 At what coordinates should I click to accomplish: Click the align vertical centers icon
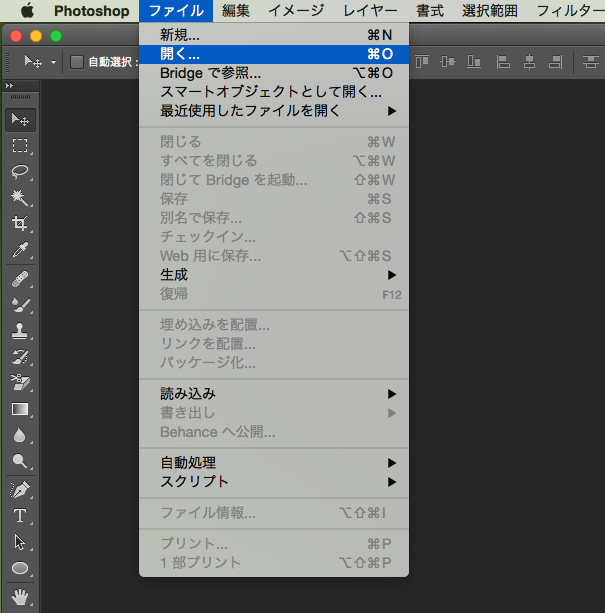tap(448, 62)
